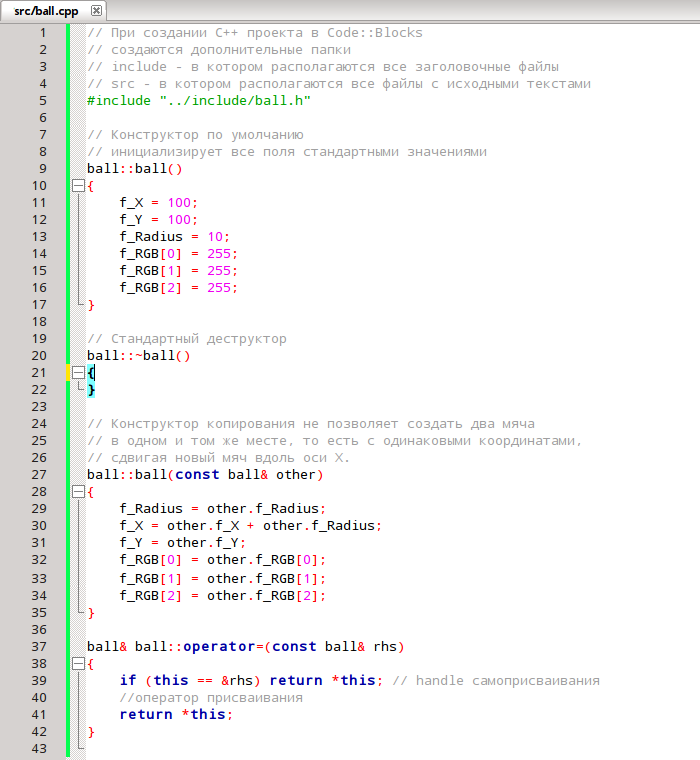Click the f_RGB[0] = 255; statement
The height and width of the screenshot is (760, 700).
178,253
